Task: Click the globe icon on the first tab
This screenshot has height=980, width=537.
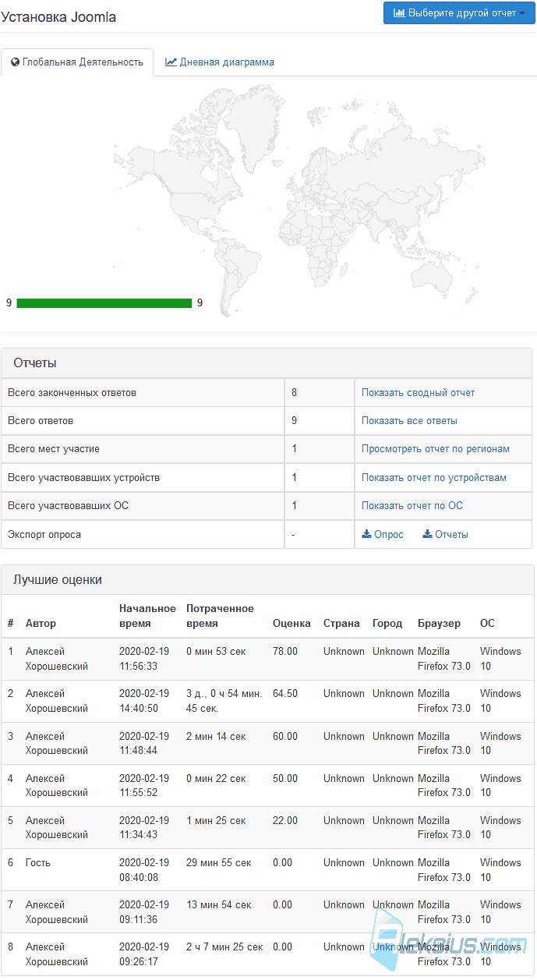Action: [x=15, y=62]
